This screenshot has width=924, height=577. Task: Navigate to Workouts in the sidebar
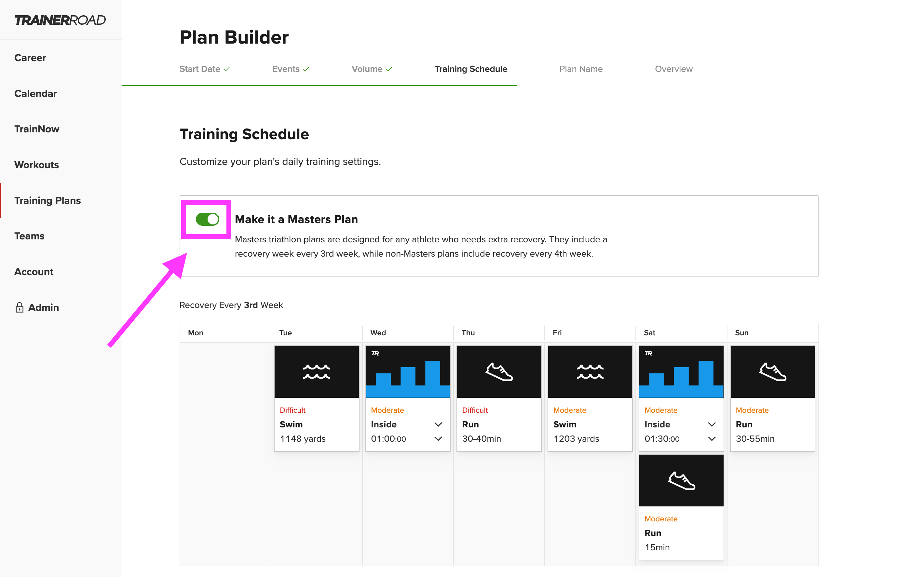point(37,165)
